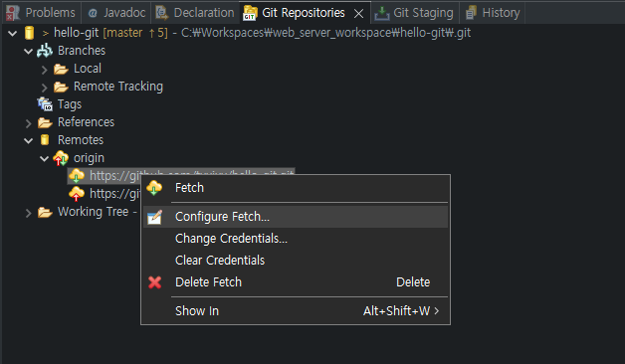Click the Tags icon in repository tree

pyautogui.click(x=45, y=104)
